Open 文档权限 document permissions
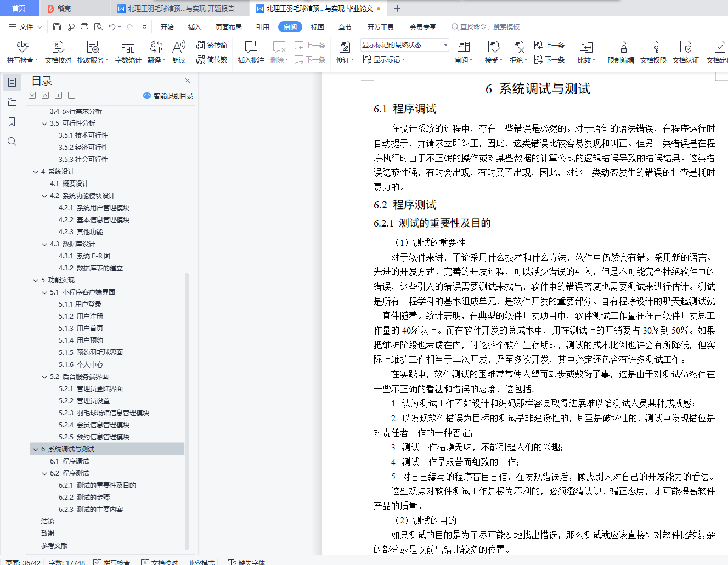The height and width of the screenshot is (565, 728). pos(653,52)
